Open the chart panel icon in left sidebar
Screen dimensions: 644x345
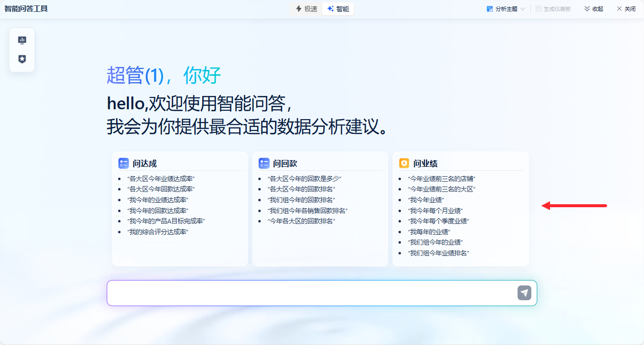pos(22,40)
